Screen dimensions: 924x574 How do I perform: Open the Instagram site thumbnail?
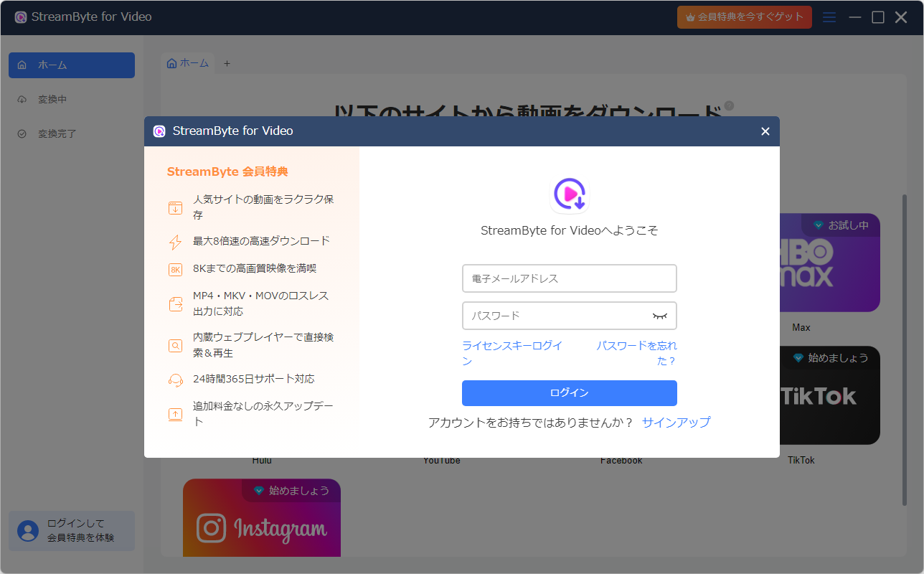coord(262,518)
